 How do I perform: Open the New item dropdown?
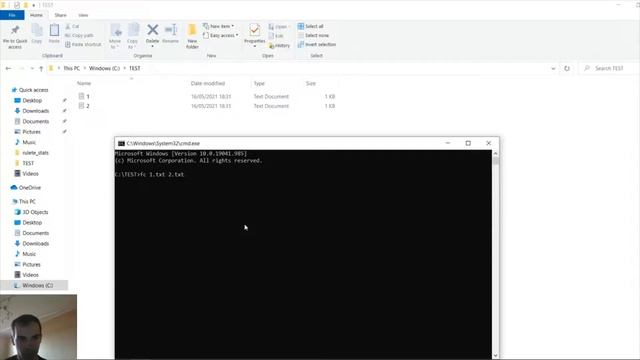click(x=219, y=26)
